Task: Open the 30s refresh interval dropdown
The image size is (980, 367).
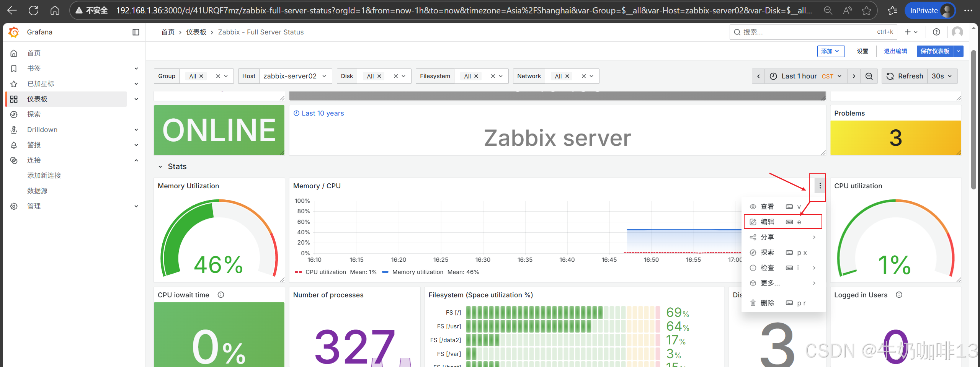Action: click(942, 76)
